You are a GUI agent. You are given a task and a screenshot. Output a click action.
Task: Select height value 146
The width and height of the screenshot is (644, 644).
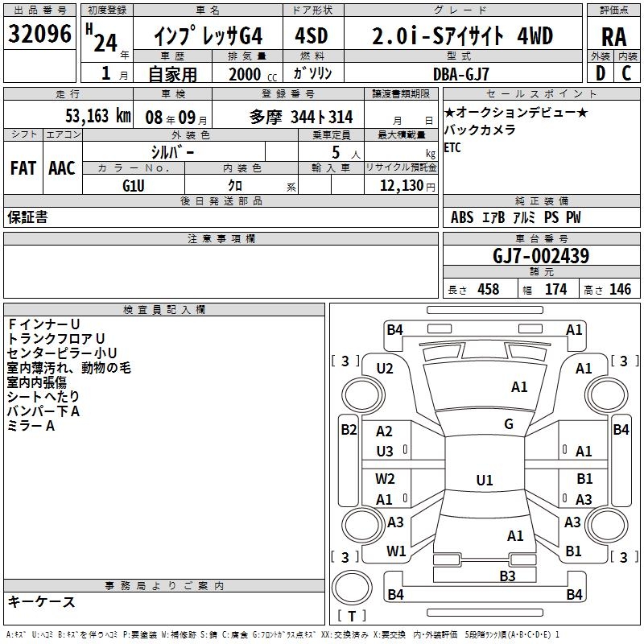(x=620, y=289)
